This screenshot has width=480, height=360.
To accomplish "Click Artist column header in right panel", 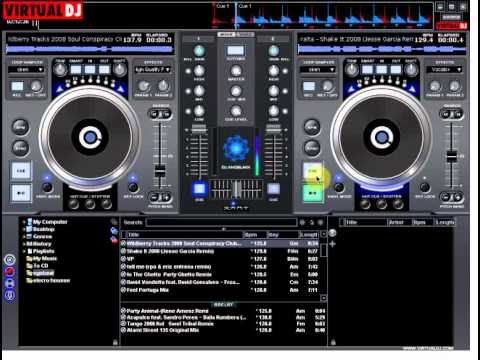I will pyautogui.click(x=399, y=222).
